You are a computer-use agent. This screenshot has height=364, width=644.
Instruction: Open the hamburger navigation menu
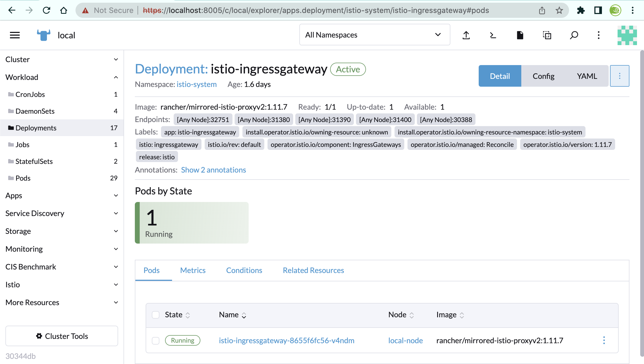(x=15, y=35)
